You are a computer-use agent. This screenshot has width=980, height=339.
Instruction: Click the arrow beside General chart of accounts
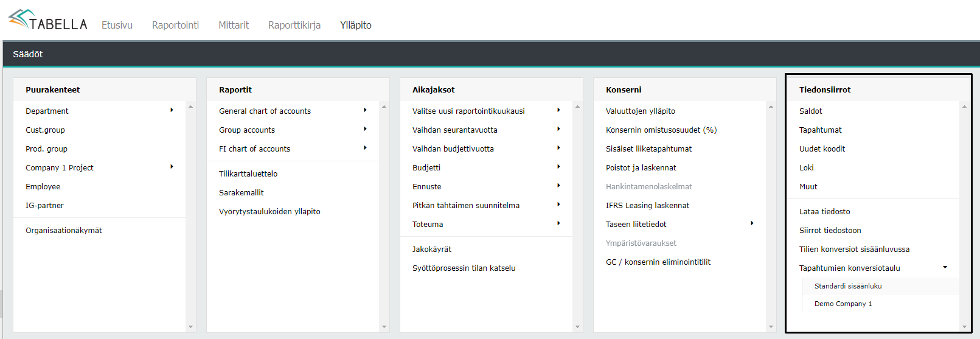click(365, 110)
